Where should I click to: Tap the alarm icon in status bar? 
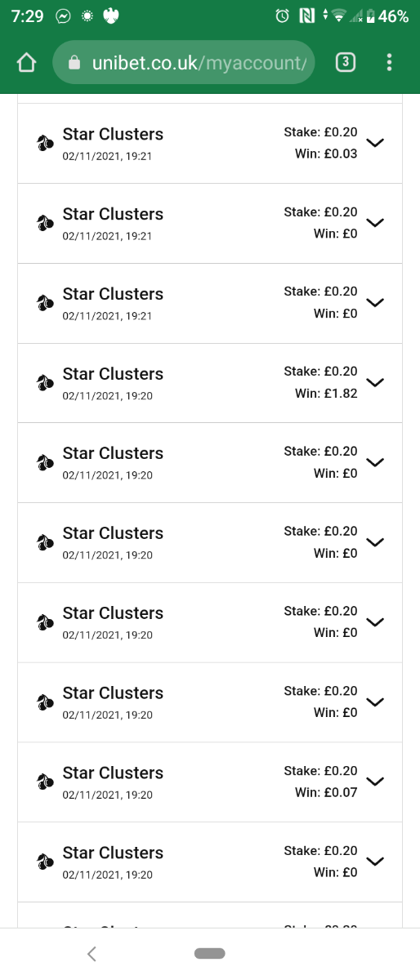(283, 16)
